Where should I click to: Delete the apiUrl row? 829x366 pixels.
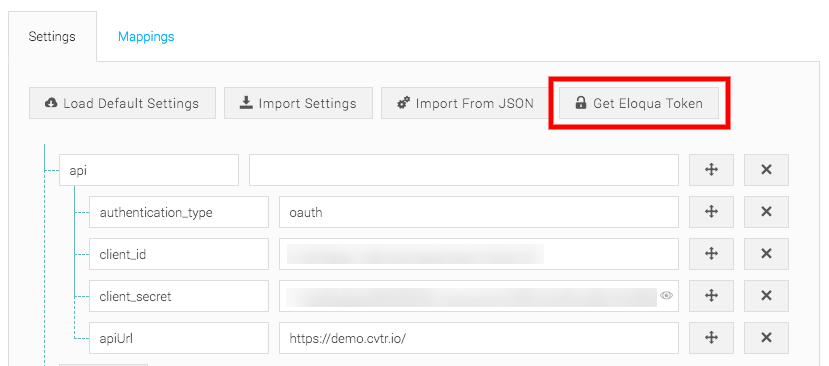(766, 337)
